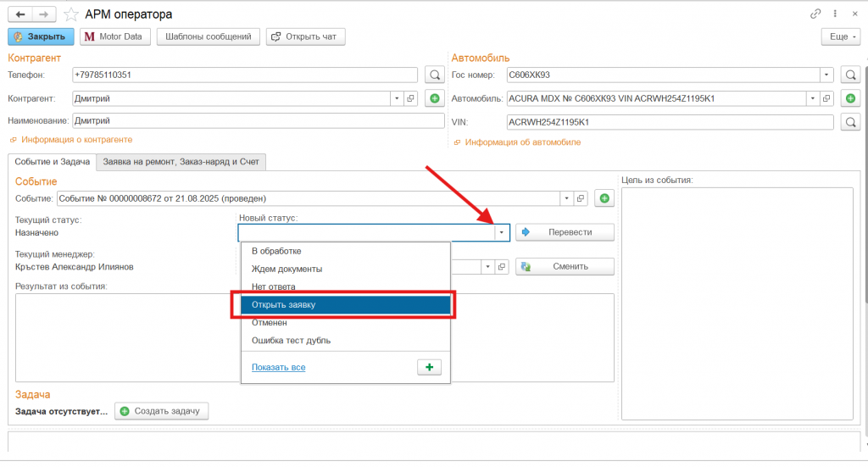Open the Еще menu dropdown
868x467 pixels.
[x=840, y=36]
